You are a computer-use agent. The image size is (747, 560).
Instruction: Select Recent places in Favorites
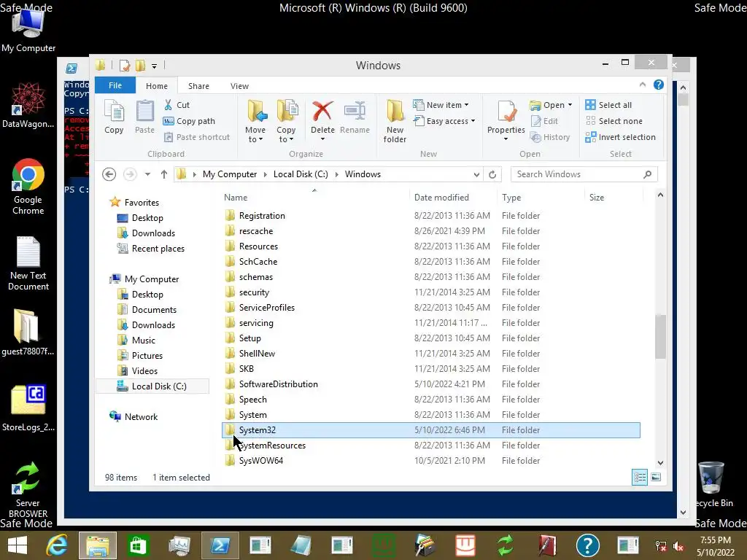tap(151, 249)
